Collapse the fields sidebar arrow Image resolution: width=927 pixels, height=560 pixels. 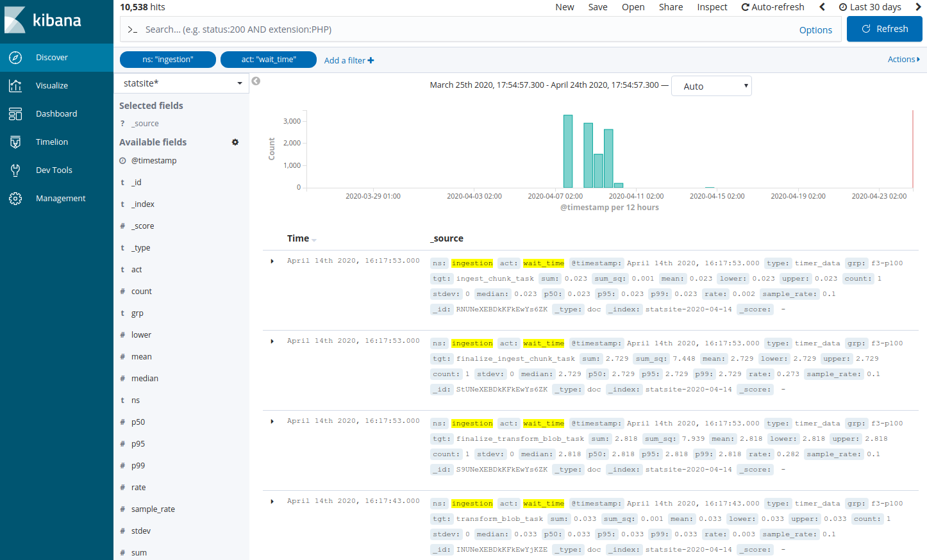pyautogui.click(x=256, y=81)
